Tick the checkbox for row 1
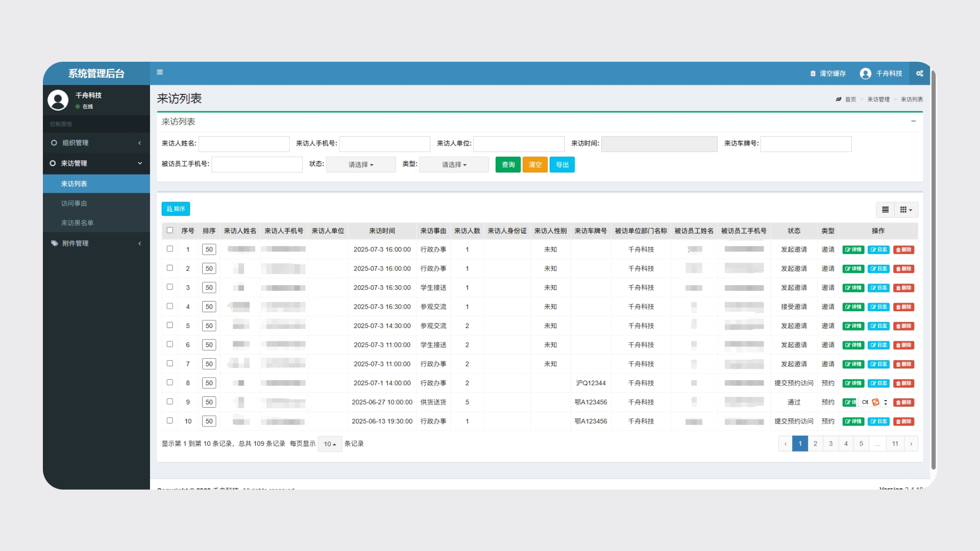980x551 pixels. [170, 249]
